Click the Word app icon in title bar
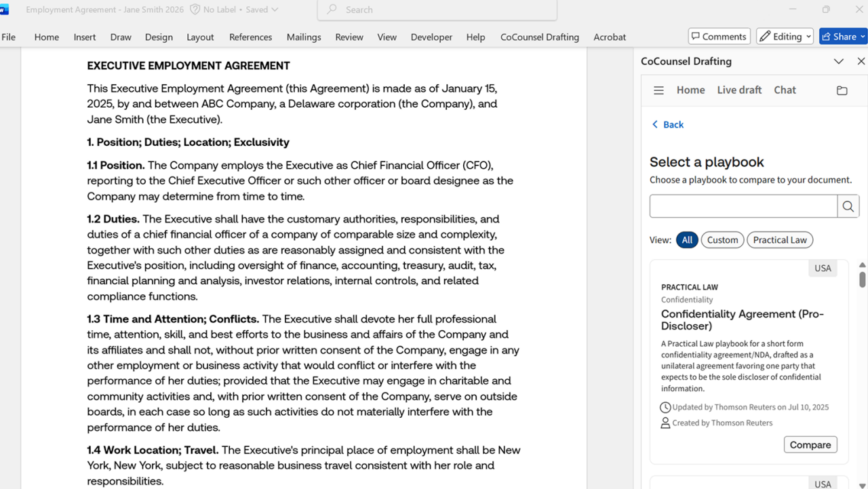868x489 pixels. click(4, 9)
